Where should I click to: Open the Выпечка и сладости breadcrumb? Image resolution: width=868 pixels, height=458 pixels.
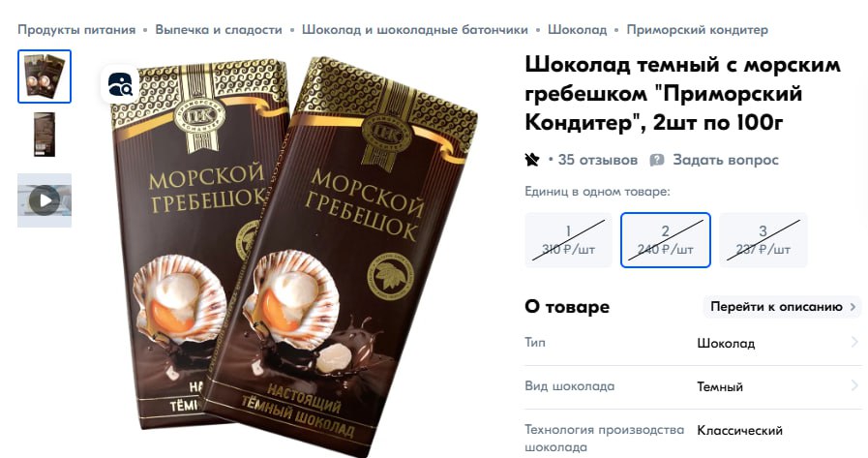[x=219, y=30]
